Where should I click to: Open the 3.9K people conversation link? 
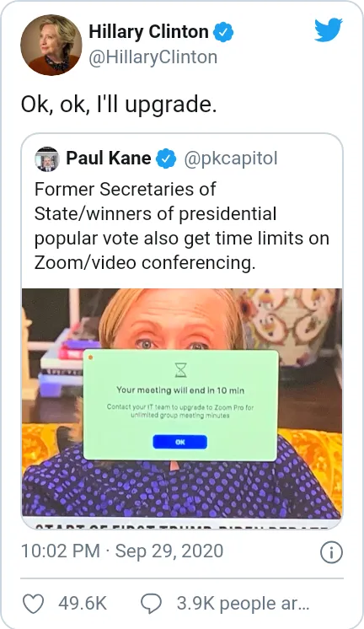point(243,604)
